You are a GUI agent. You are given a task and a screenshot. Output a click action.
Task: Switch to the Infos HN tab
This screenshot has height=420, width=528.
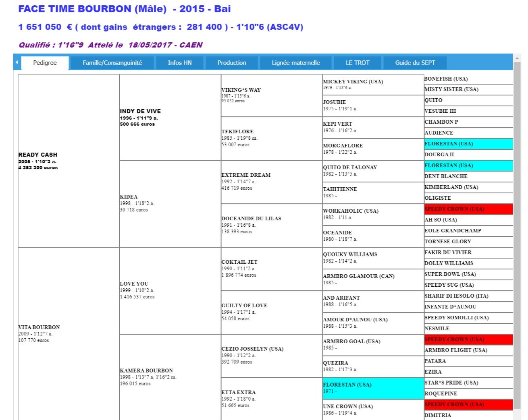click(x=180, y=63)
